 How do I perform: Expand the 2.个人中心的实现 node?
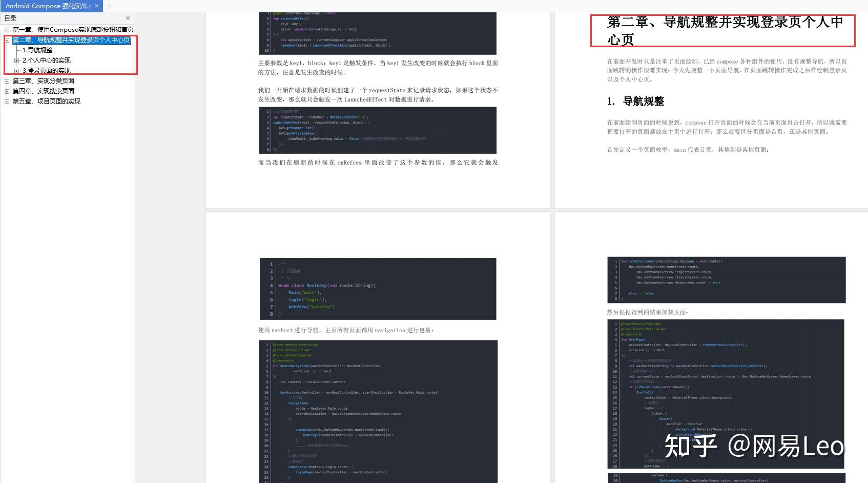tap(17, 60)
